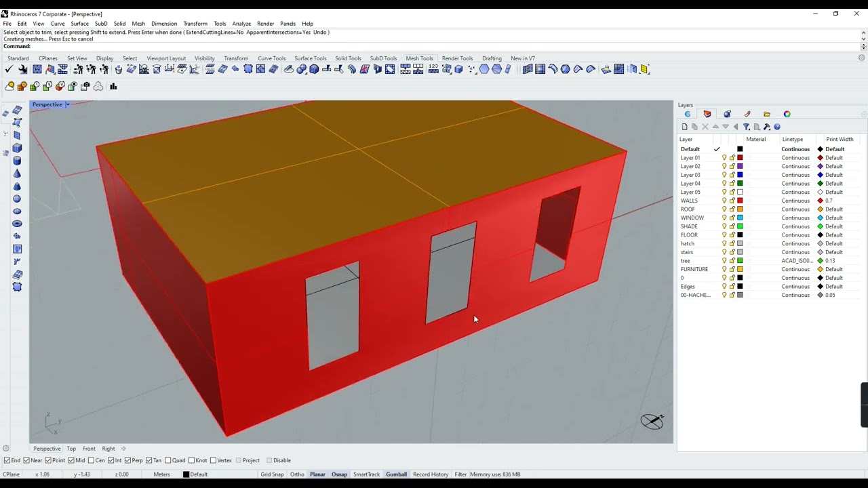Image resolution: width=868 pixels, height=488 pixels.
Task: Toggle the Knot osnap checkbox
Action: tap(192, 460)
